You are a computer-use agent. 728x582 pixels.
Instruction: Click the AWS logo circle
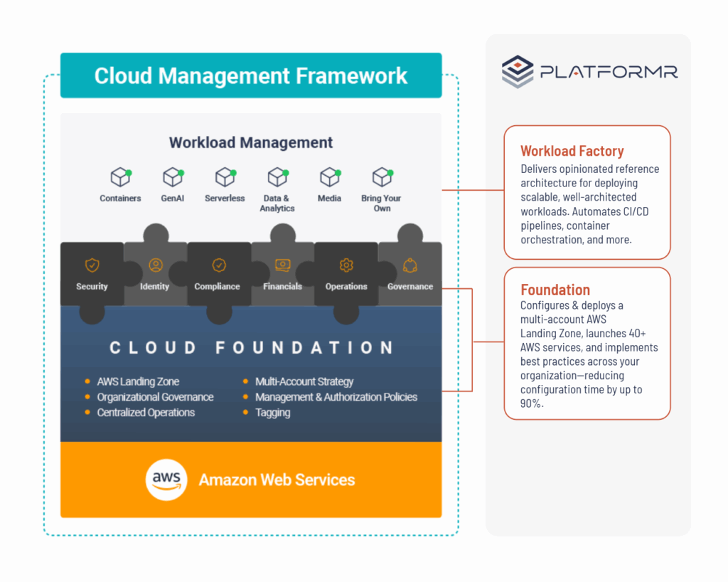[166, 480]
